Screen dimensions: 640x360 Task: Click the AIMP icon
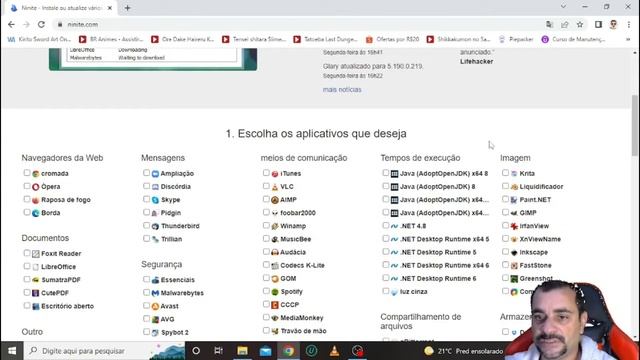point(275,200)
